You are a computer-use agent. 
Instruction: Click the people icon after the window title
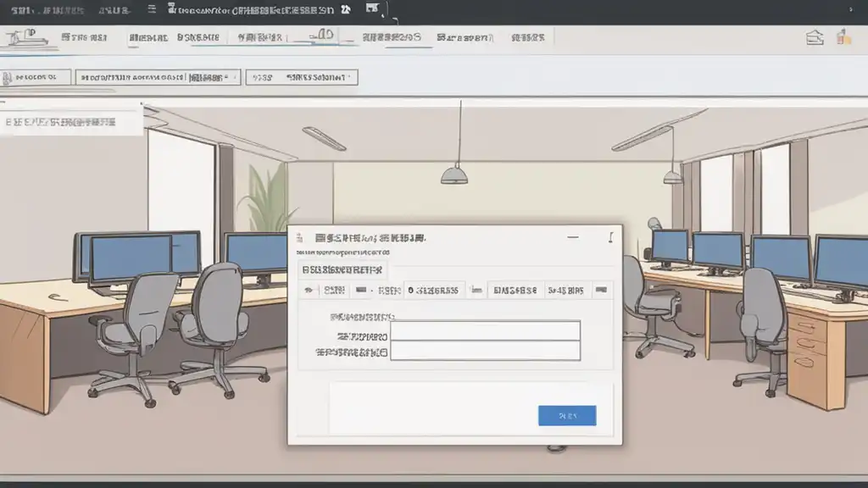pos(346,9)
